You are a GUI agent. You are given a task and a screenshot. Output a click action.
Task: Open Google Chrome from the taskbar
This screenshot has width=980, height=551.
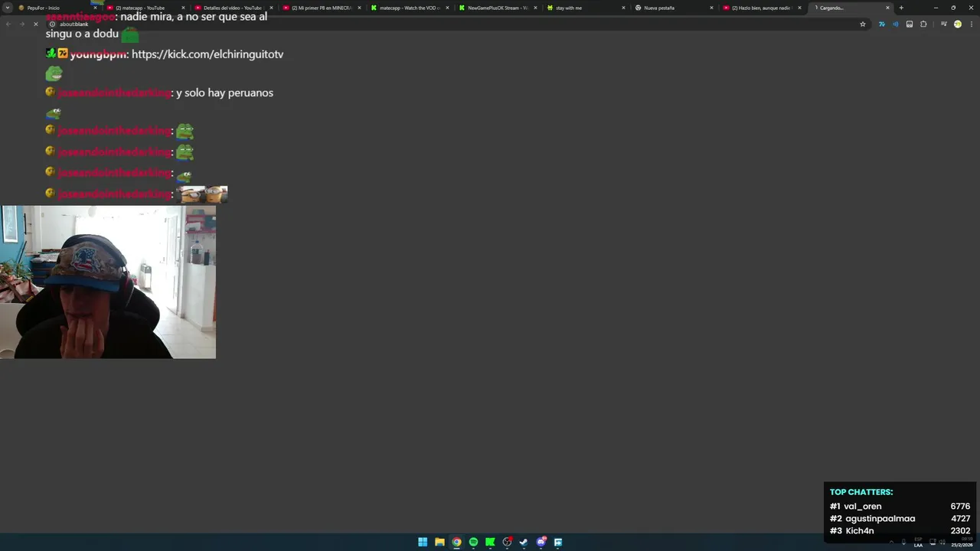click(x=456, y=542)
